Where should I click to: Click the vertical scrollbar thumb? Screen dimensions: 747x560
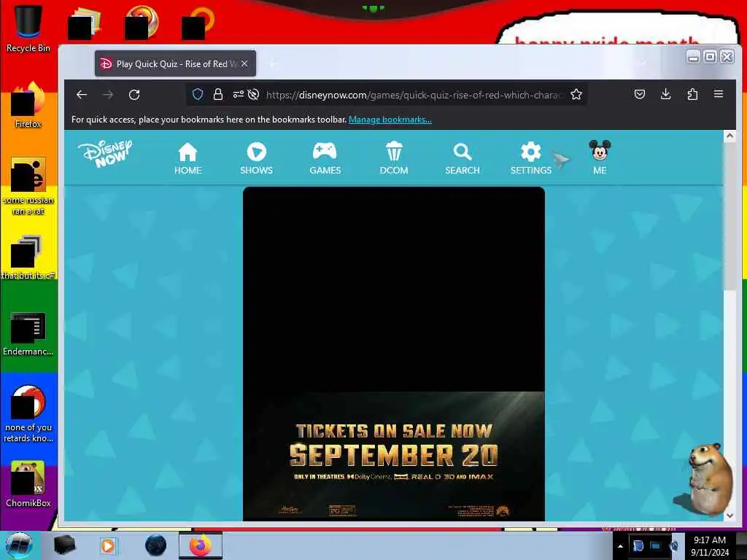[x=729, y=217]
